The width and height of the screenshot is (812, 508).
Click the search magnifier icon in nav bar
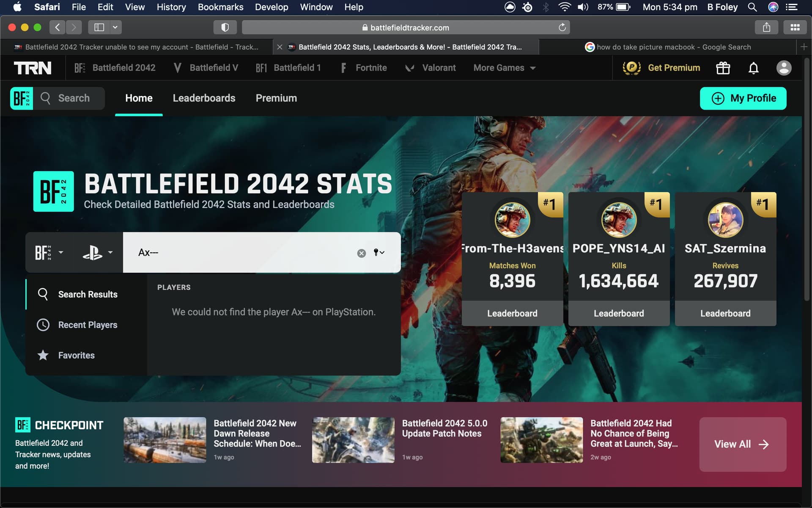pyautogui.click(x=46, y=98)
